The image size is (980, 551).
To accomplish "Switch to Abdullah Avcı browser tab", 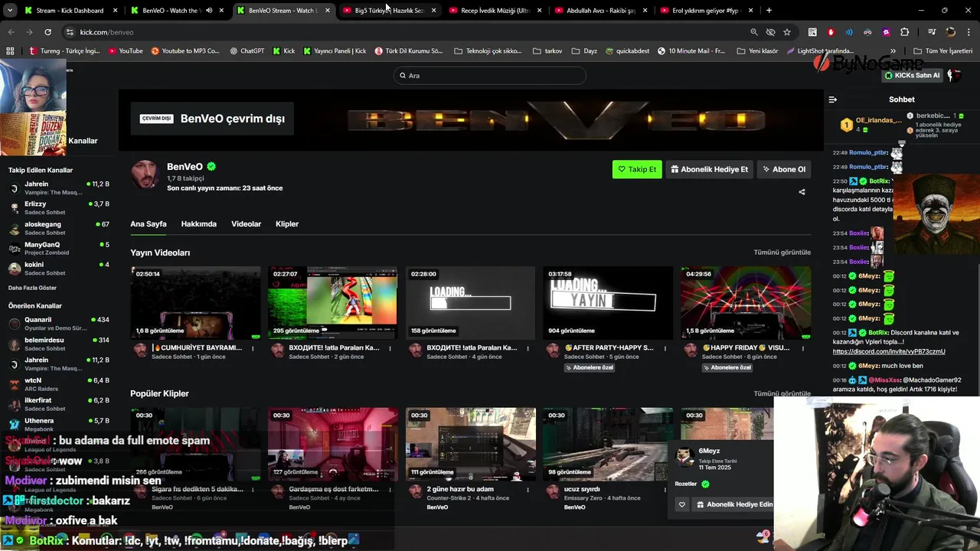I will tap(600, 11).
